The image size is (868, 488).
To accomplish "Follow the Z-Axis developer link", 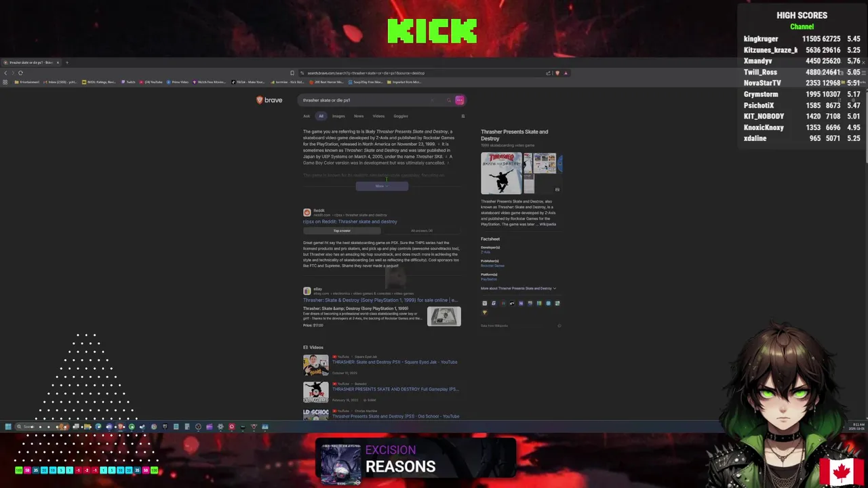I will [486, 252].
